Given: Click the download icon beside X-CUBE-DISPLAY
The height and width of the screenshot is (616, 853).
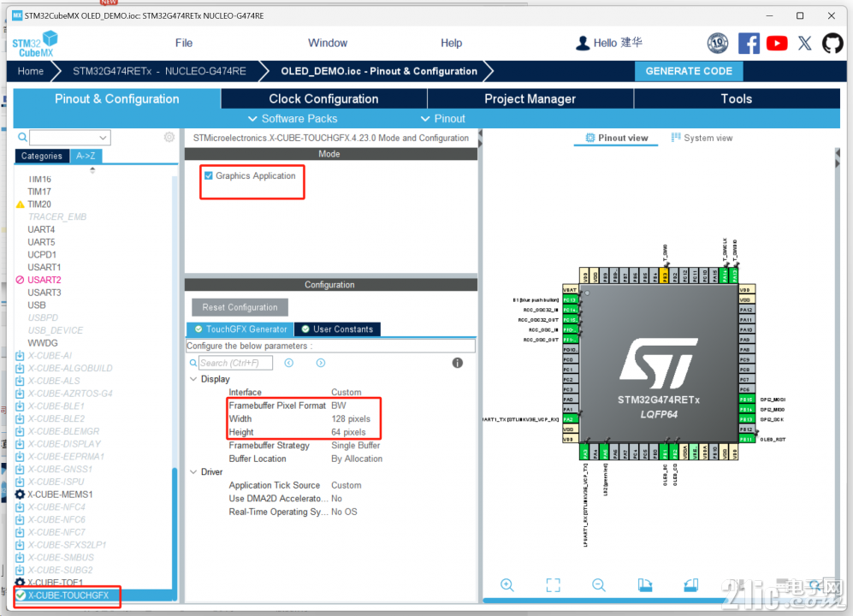Looking at the screenshot, I should [x=21, y=444].
